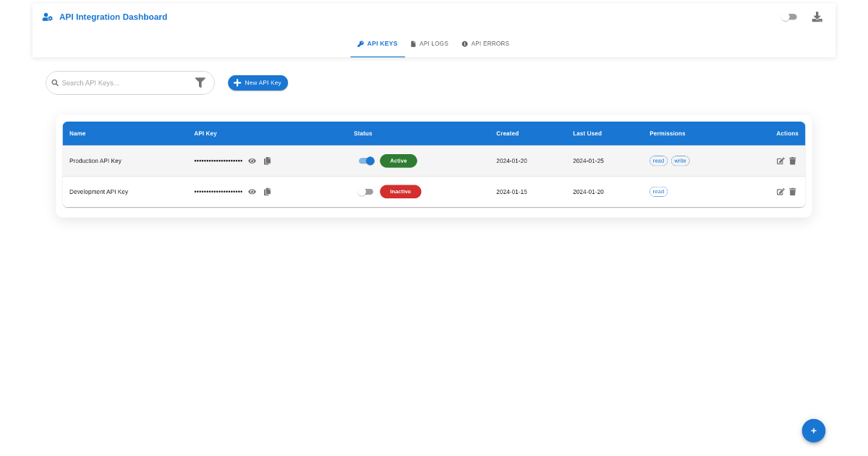Reveal the Production API Key value

[x=252, y=161]
